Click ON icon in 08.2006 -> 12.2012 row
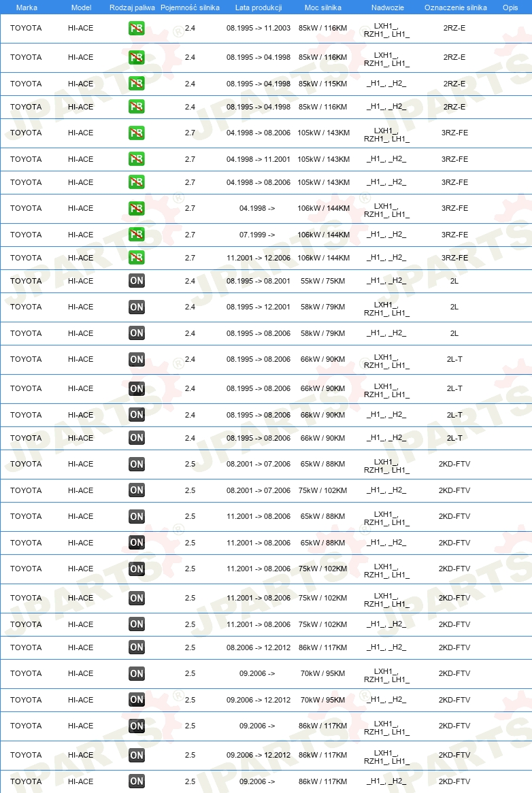532x793 pixels. point(137,647)
